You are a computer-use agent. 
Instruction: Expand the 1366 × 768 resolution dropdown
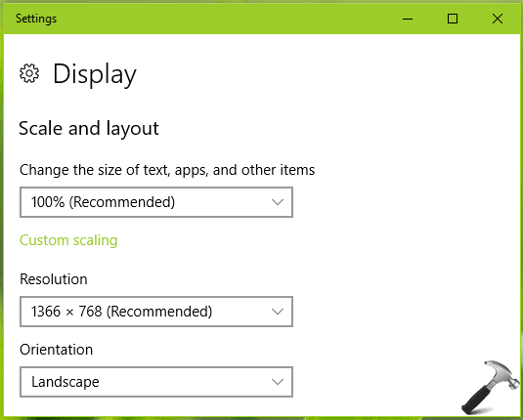tap(156, 312)
